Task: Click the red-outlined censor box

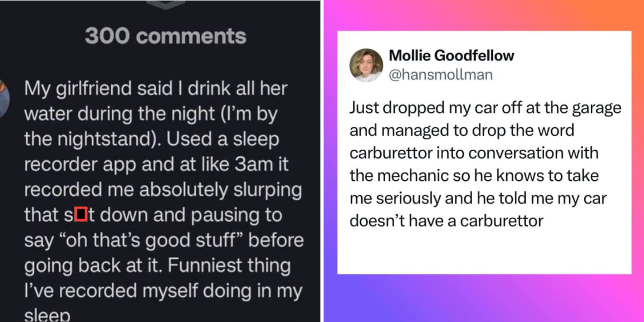Action: 81,214
